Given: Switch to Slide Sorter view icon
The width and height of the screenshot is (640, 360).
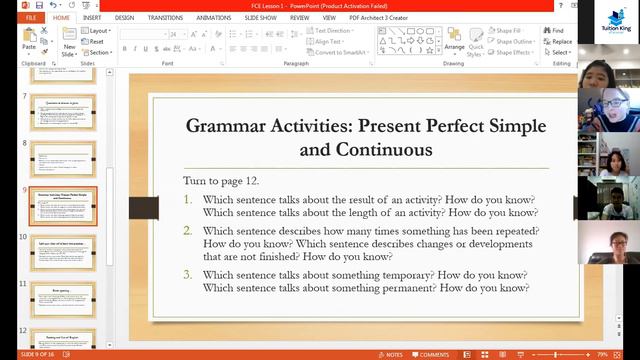Looking at the screenshot, I should (484, 355).
